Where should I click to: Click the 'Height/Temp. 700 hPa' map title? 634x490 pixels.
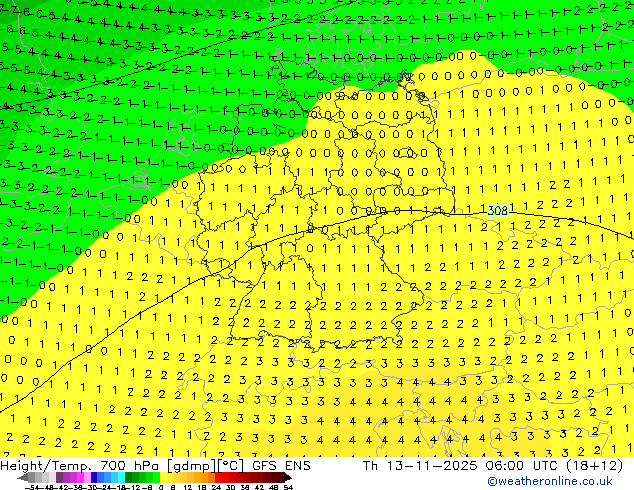point(80,466)
